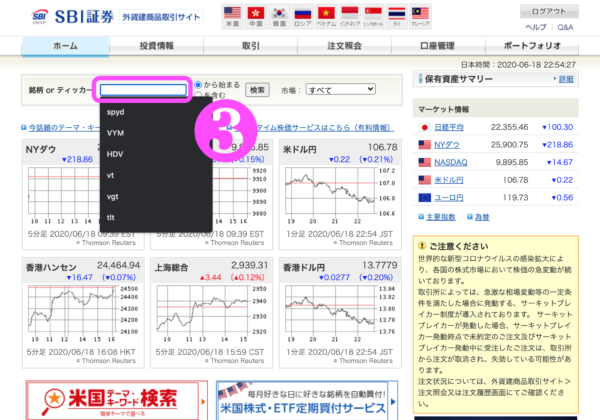Screen dimensions: 600x420
Task: Choose spyd from the suggestion list
Action: coord(156,112)
